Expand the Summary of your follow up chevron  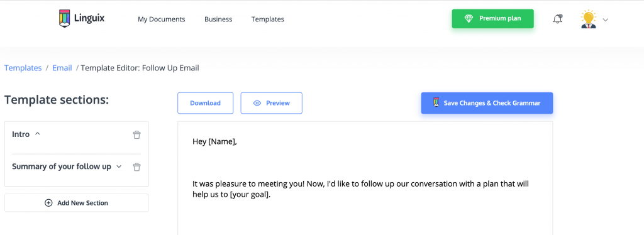click(119, 167)
